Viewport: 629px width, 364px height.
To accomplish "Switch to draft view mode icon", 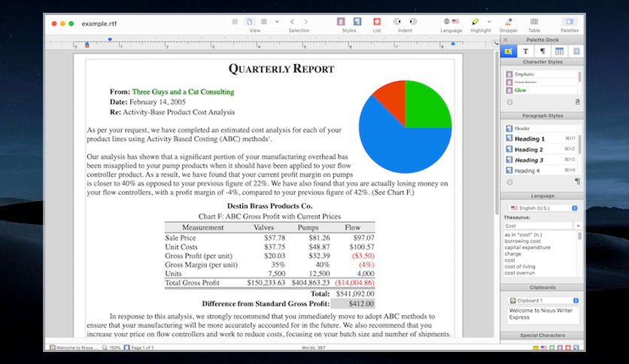I will click(x=235, y=22).
